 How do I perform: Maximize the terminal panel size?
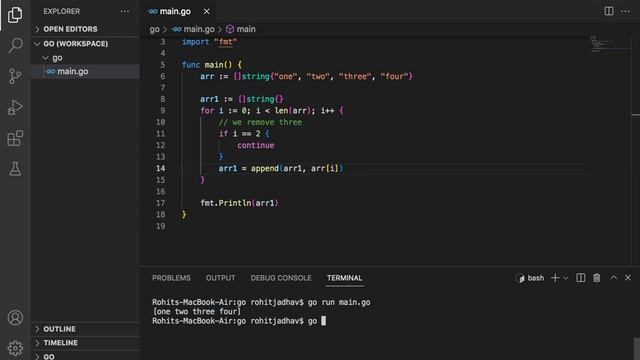613,278
